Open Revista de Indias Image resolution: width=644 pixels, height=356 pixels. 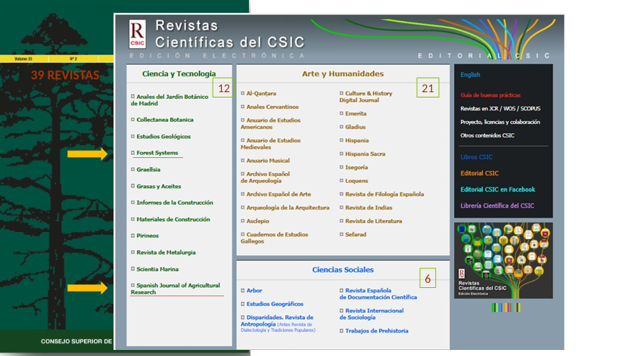click(x=369, y=208)
